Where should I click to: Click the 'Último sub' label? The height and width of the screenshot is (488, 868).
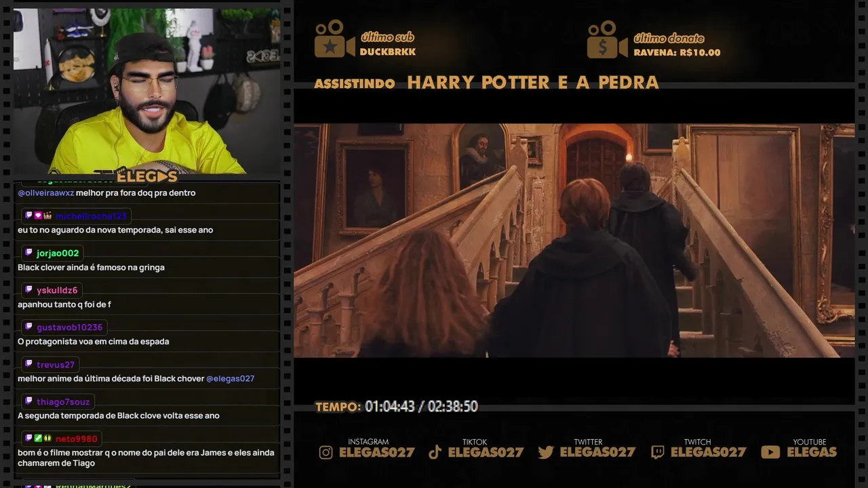pyautogui.click(x=387, y=37)
